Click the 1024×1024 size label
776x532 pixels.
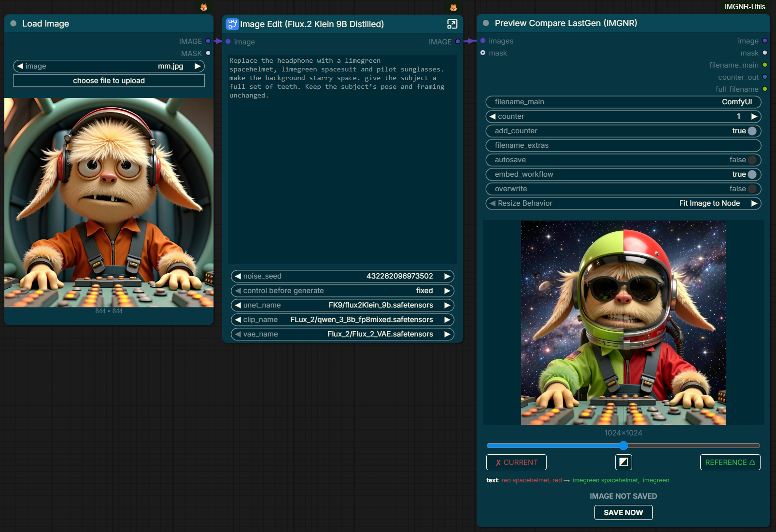point(623,433)
